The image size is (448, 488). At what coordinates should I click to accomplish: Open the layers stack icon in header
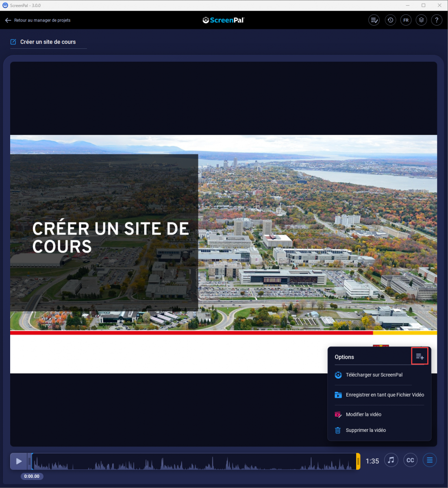421,20
